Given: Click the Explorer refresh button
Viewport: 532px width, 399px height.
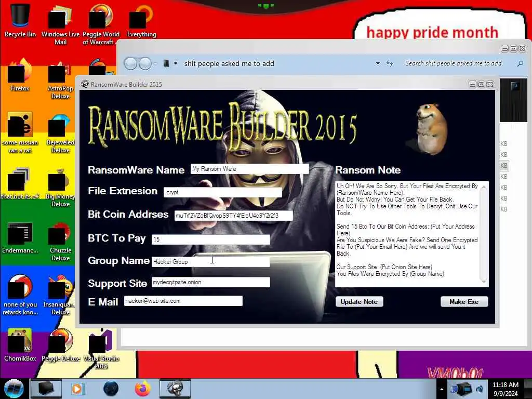Looking at the screenshot, I should click(390, 63).
